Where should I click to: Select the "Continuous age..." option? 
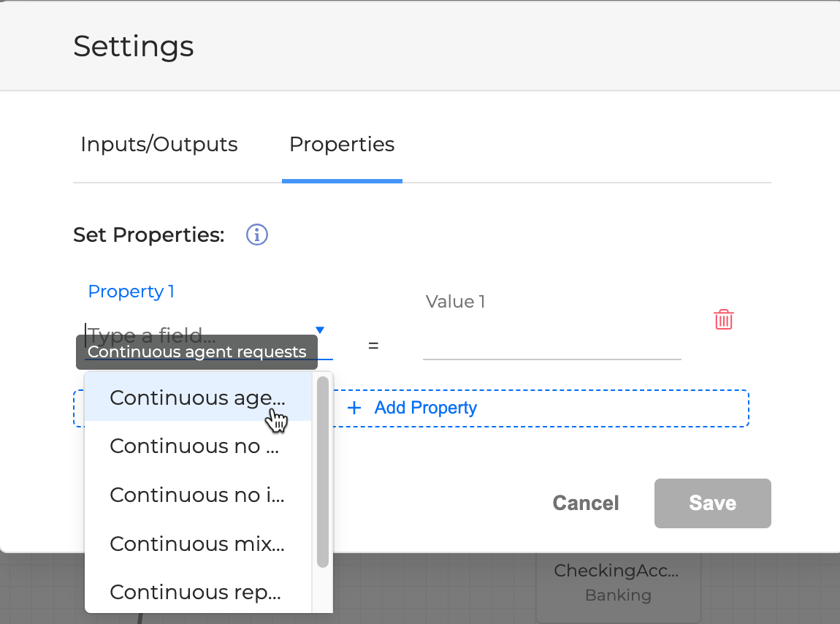click(x=197, y=397)
